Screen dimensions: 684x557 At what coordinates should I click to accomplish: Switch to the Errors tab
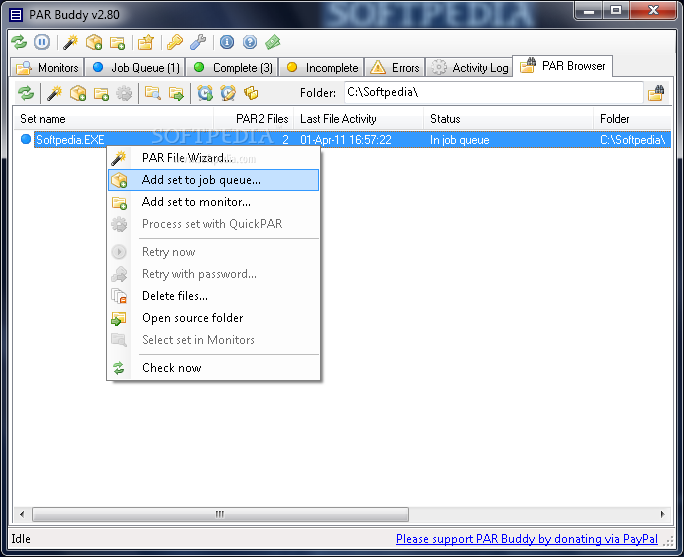click(x=395, y=68)
